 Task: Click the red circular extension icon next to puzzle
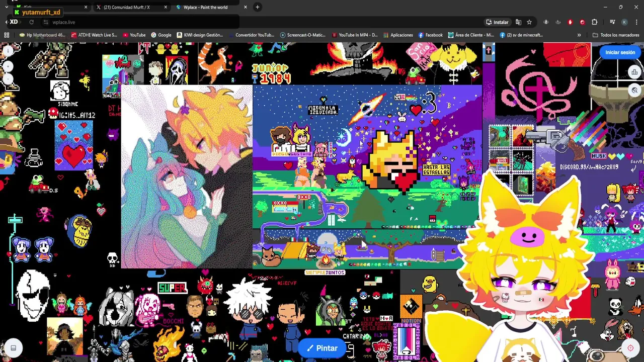[x=582, y=22]
